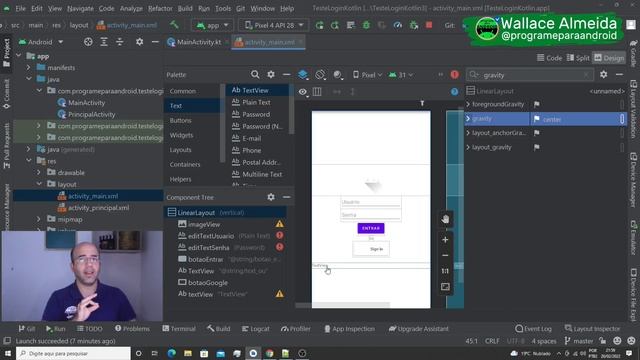Click the Zoom In plus button
Image resolution: width=640 pixels, height=360 pixels.
tap(445, 240)
